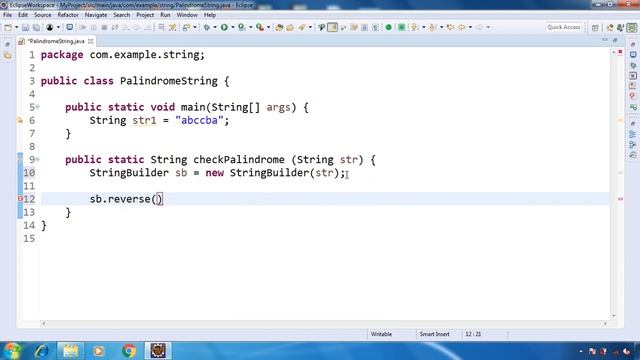
Task: Click the green circle toolbar icon
Action: (389, 27)
